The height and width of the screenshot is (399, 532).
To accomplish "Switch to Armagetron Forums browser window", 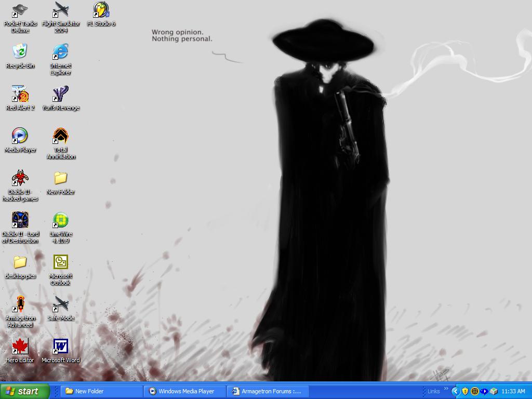I will [268, 391].
